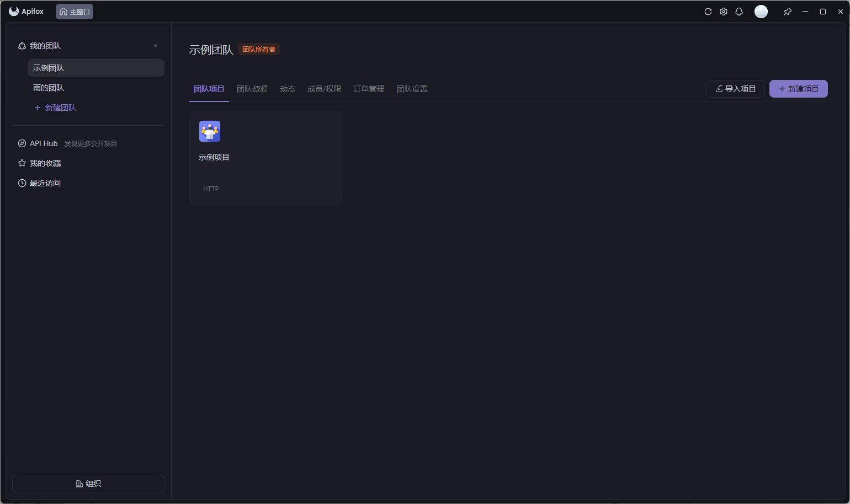Image resolution: width=850 pixels, height=504 pixels.
Task: Click the pin window icon
Action: pos(788,11)
